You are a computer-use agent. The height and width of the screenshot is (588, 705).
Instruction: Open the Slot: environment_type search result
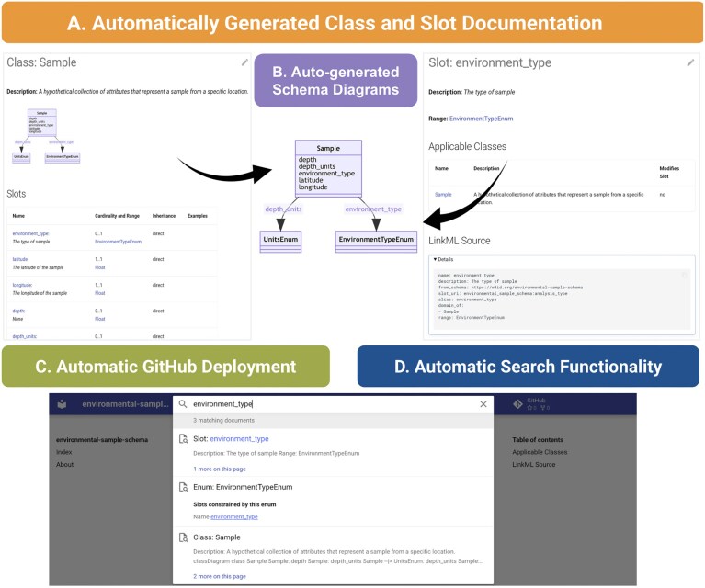[231, 439]
